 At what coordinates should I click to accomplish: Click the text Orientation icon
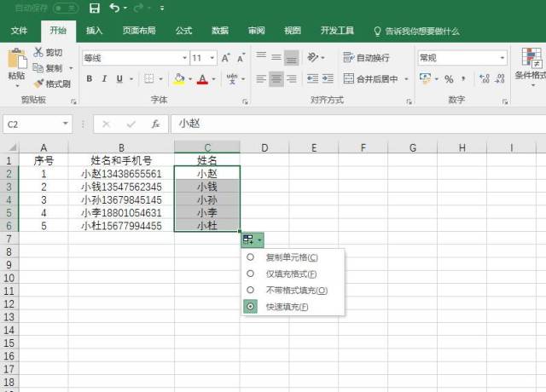(313, 57)
